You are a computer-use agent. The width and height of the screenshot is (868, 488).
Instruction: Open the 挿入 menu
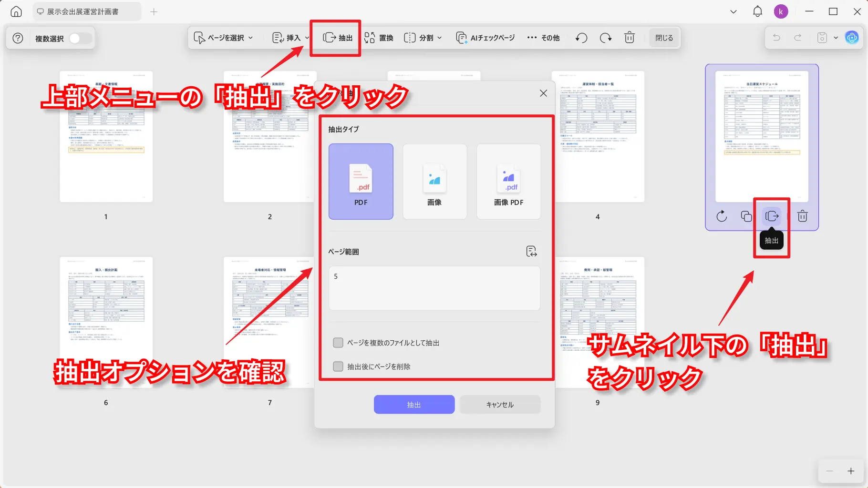click(290, 38)
